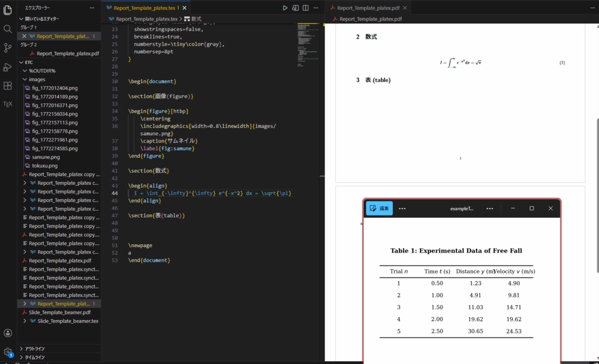
Task: Click line number 44 in gutter
Action: pyautogui.click(x=115, y=193)
